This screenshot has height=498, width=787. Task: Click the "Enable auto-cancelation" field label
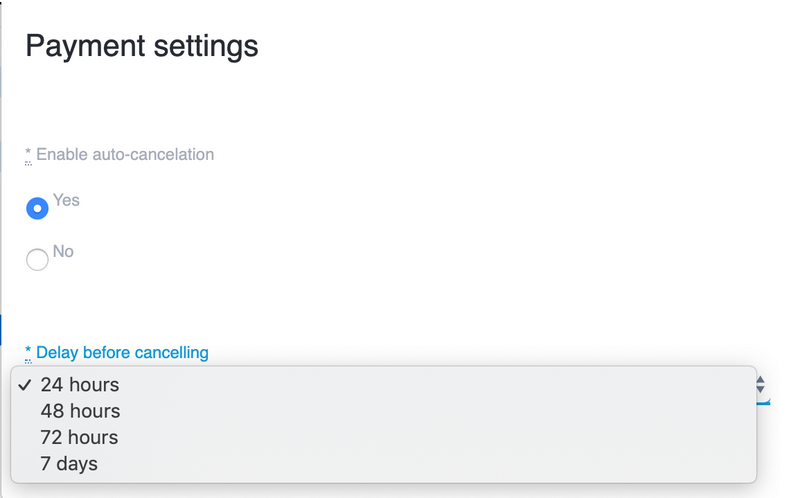tap(125, 155)
